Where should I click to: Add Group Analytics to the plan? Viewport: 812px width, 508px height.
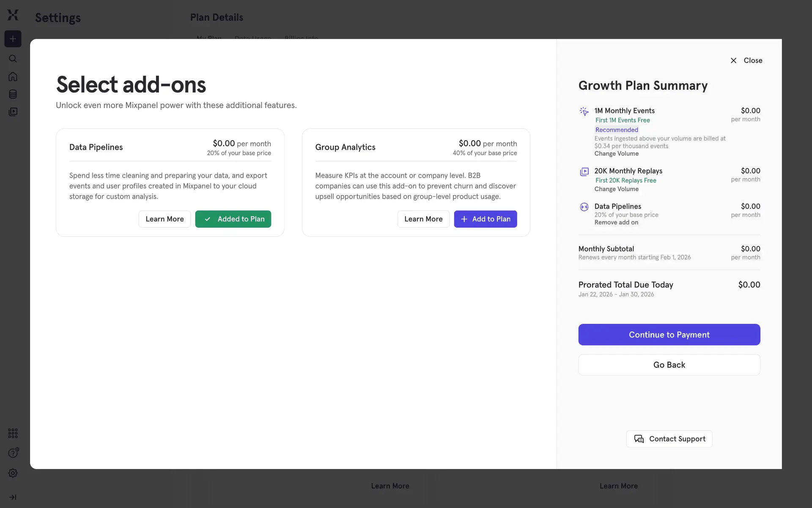(485, 219)
